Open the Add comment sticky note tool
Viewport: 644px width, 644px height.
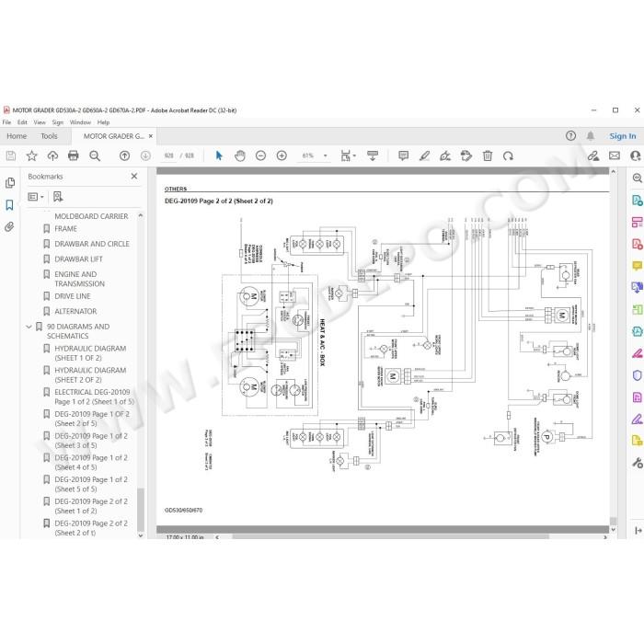pyautogui.click(x=403, y=155)
